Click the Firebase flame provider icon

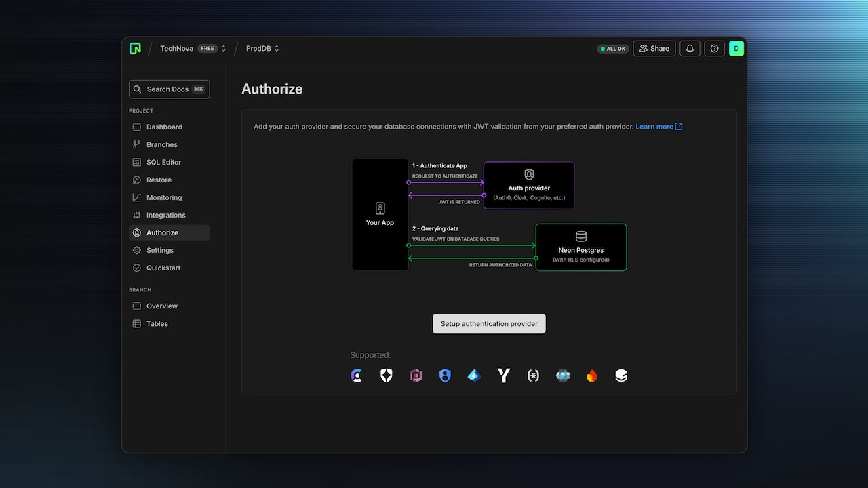[x=592, y=375]
